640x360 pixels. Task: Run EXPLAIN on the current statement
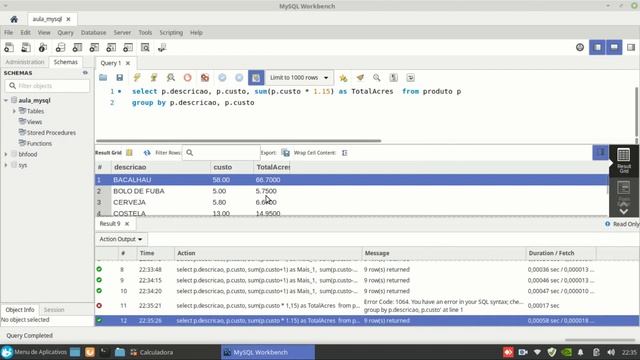[x=171, y=78]
